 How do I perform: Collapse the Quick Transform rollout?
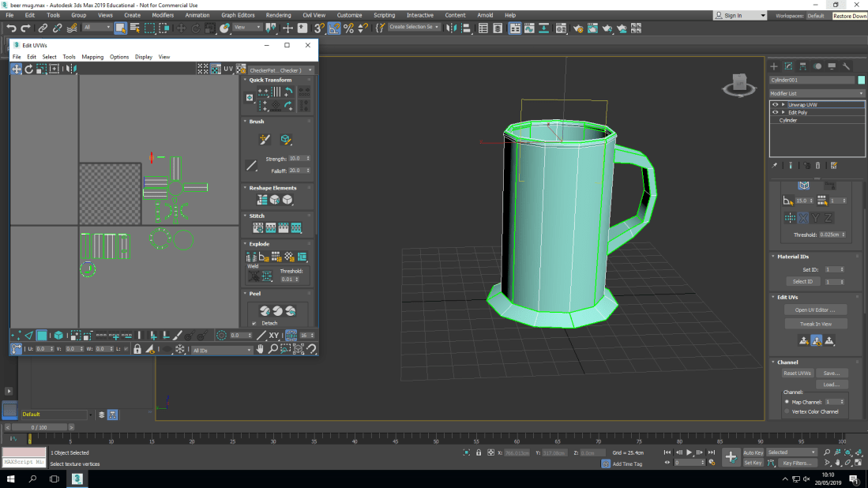click(270, 80)
